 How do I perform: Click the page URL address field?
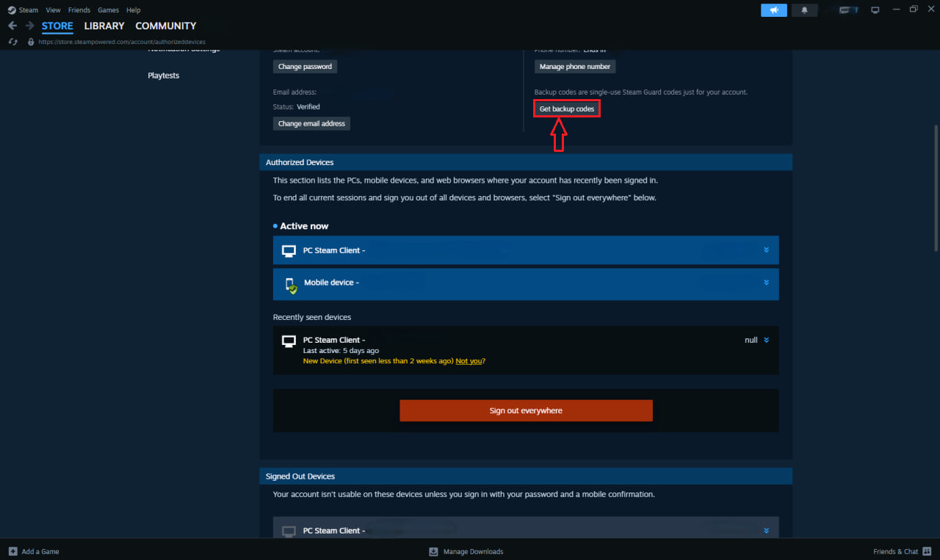[122, 42]
